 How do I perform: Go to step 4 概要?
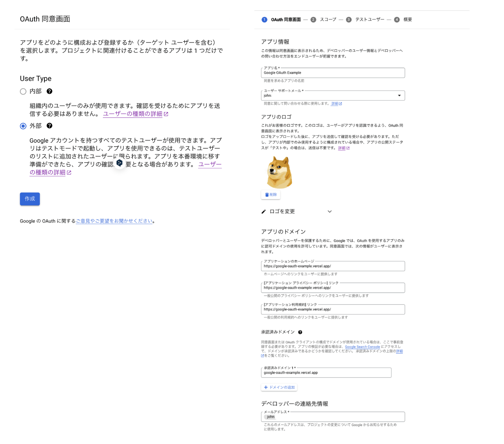click(403, 20)
